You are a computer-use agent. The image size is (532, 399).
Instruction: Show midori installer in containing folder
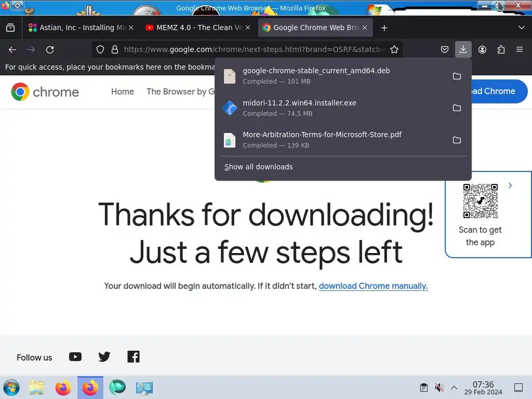point(457,108)
